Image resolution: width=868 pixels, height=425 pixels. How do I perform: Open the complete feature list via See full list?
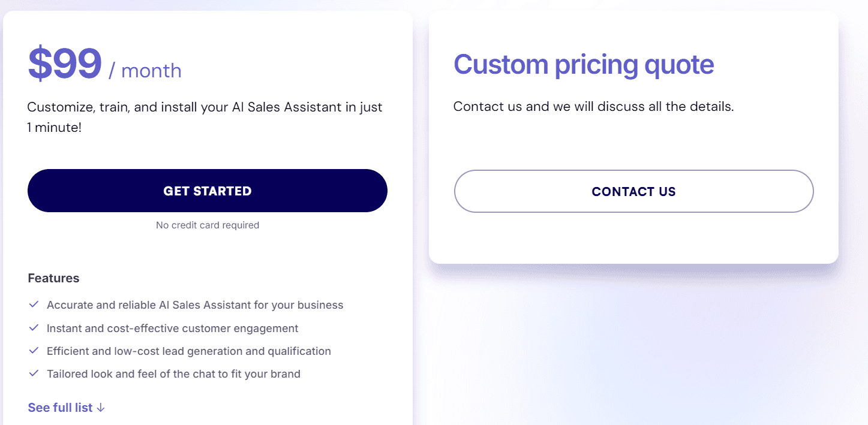[x=60, y=408]
